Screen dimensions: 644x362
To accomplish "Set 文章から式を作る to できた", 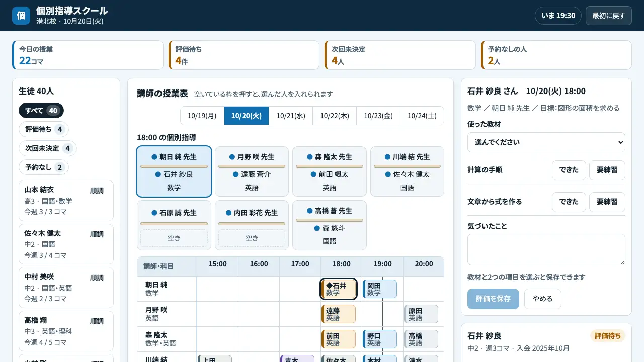I will point(569,202).
